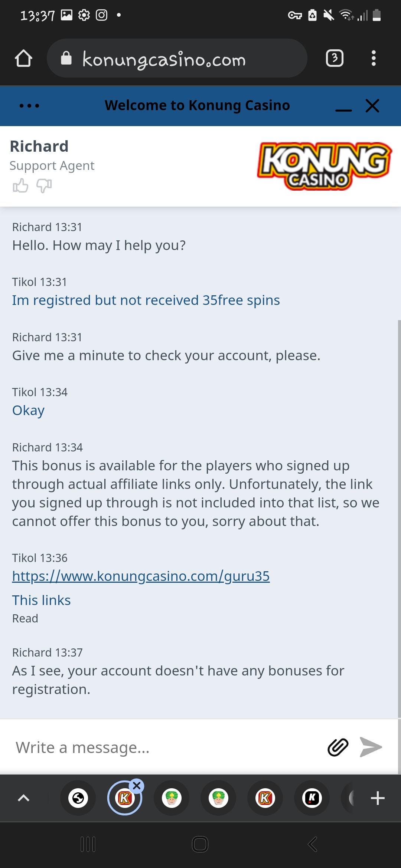Open the konungcasino.com/guru35 link
The image size is (401, 868).
click(141, 576)
